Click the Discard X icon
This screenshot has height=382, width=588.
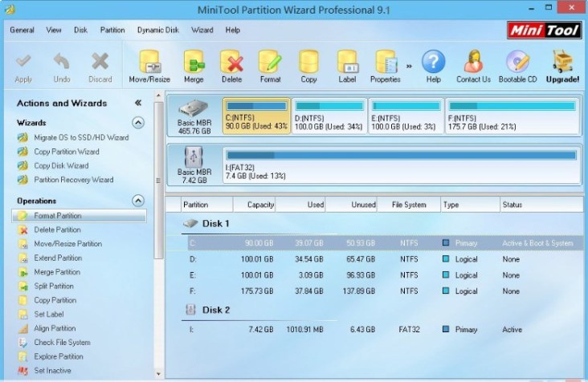100,61
